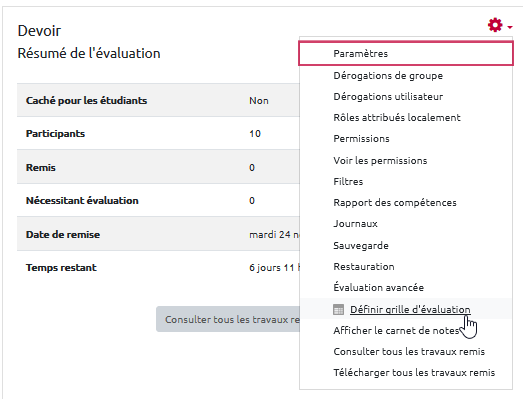
Task: Collapse the gear menu dropdown arrow
Action: (510, 27)
